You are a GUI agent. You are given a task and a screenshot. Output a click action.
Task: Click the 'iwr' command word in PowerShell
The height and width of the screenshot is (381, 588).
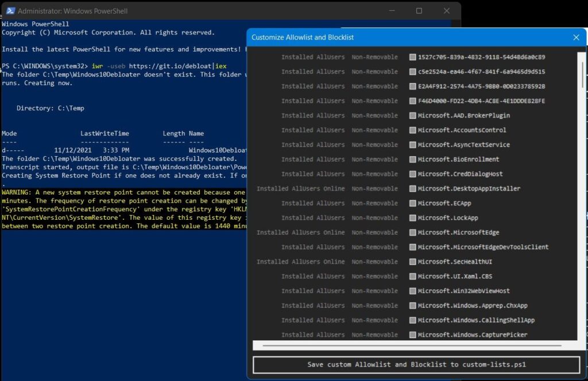click(x=97, y=66)
